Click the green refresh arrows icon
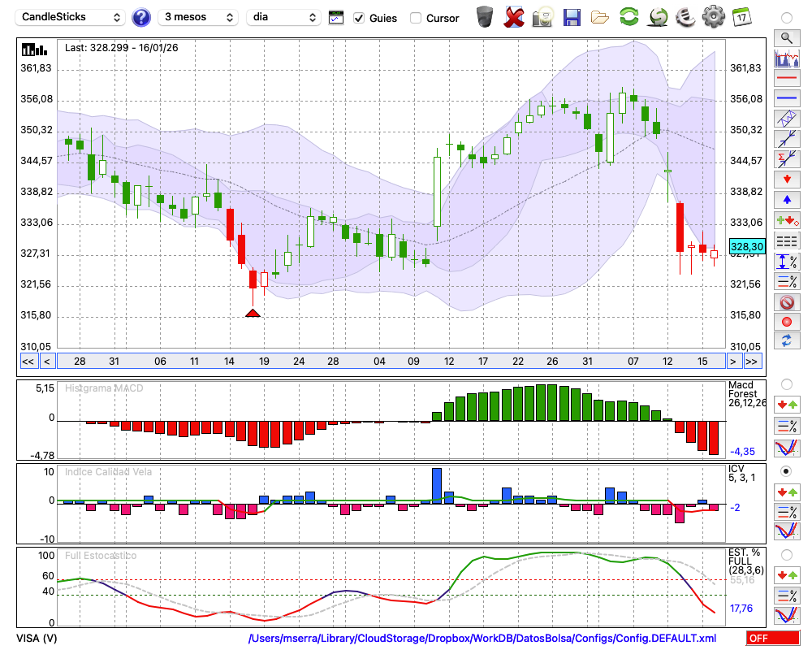 pos(628,17)
